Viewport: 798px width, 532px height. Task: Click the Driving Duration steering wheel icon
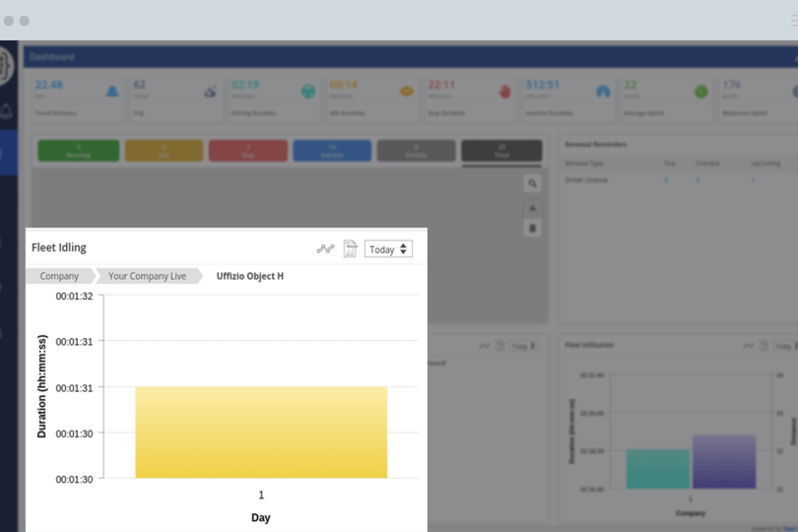pyautogui.click(x=308, y=92)
